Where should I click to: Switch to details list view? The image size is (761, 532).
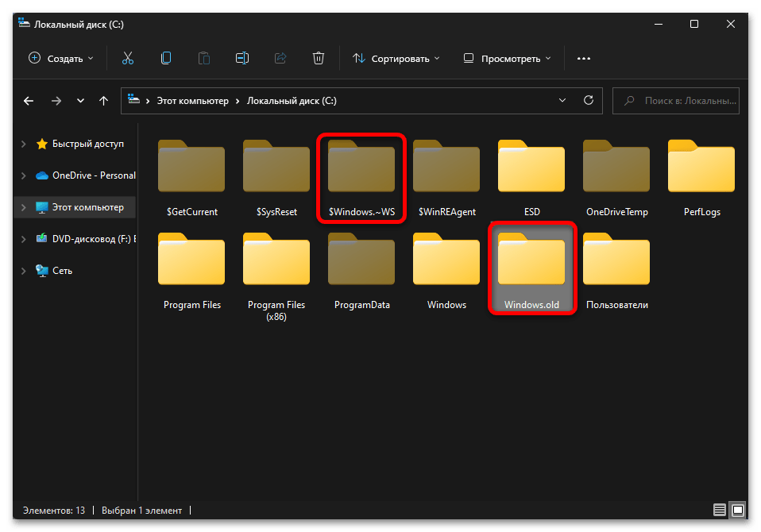pyautogui.click(x=719, y=510)
